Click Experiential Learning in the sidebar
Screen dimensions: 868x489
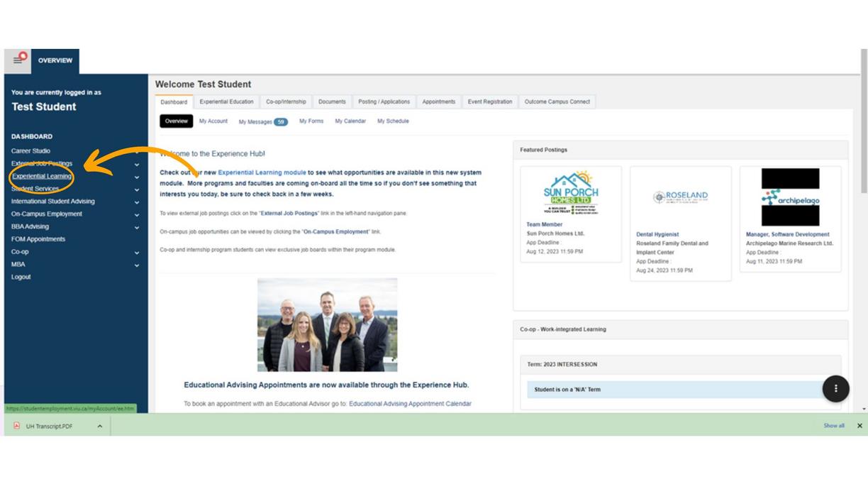tap(42, 176)
